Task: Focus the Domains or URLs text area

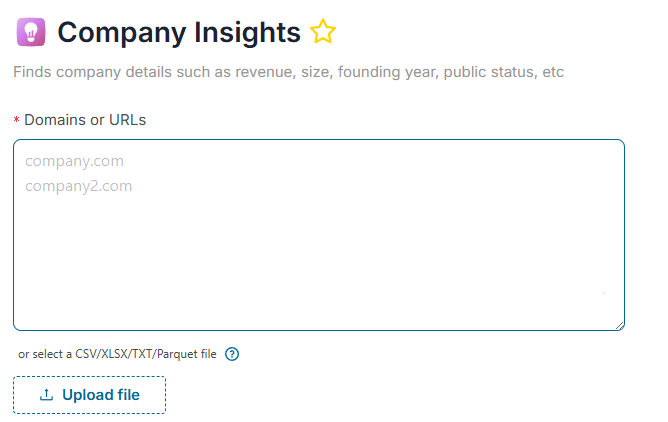Action: [319, 235]
